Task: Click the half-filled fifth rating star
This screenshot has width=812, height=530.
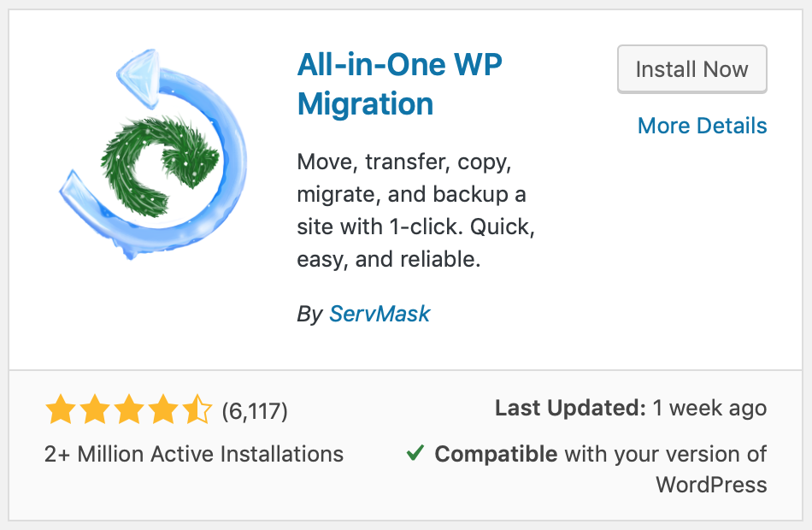Action: [x=197, y=409]
